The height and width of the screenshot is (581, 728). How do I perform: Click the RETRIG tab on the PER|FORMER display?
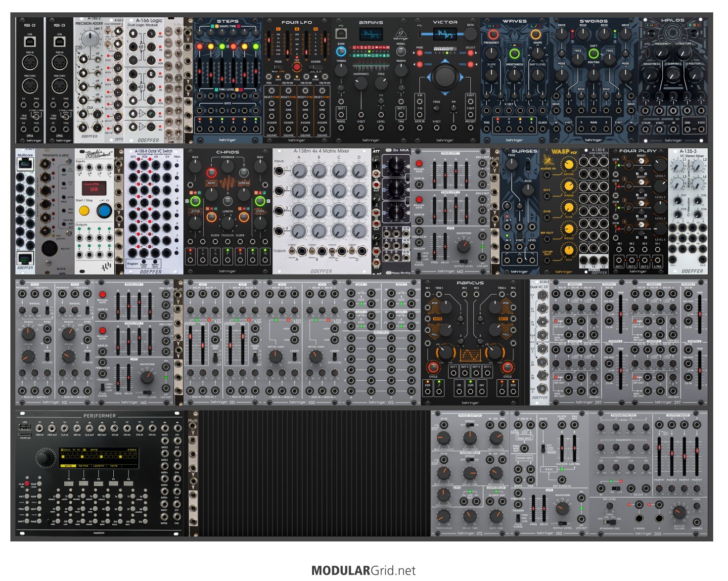(x=84, y=466)
